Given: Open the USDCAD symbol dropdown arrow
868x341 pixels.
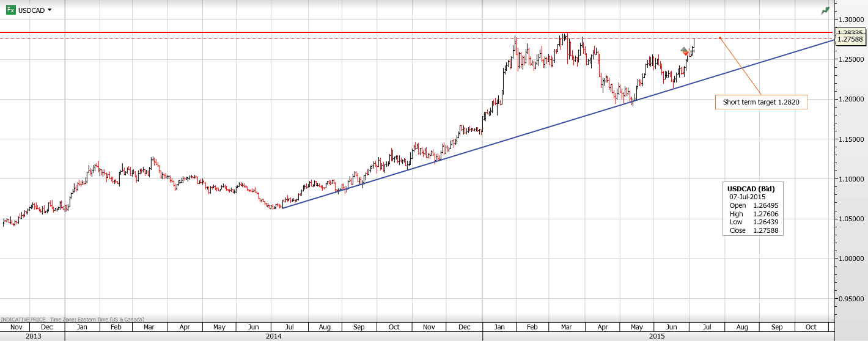Looking at the screenshot, I should [x=50, y=10].
